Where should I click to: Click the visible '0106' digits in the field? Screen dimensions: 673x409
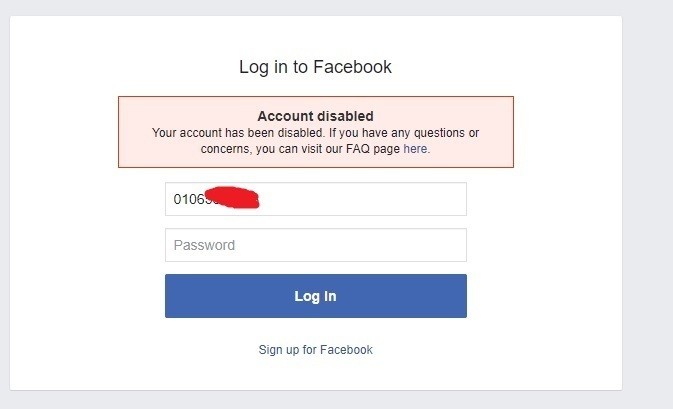pos(187,199)
